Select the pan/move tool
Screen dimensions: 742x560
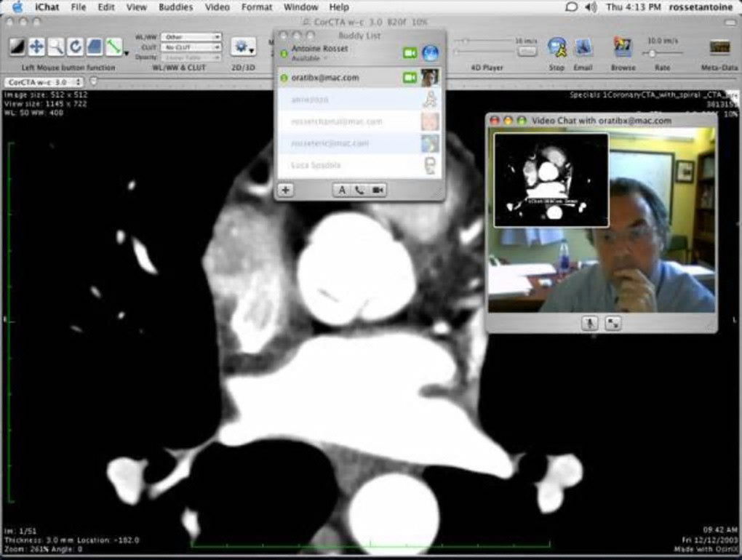tap(36, 47)
